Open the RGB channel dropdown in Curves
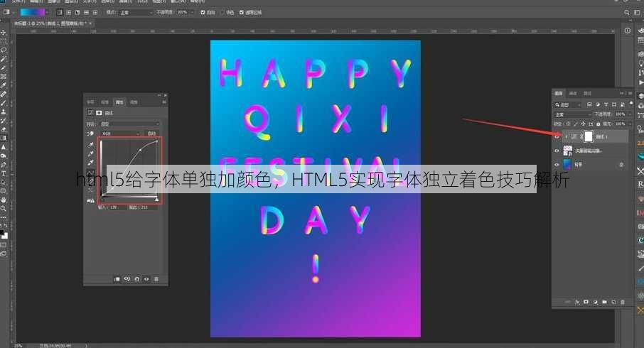Screen dimensions: 644x348 (120, 134)
